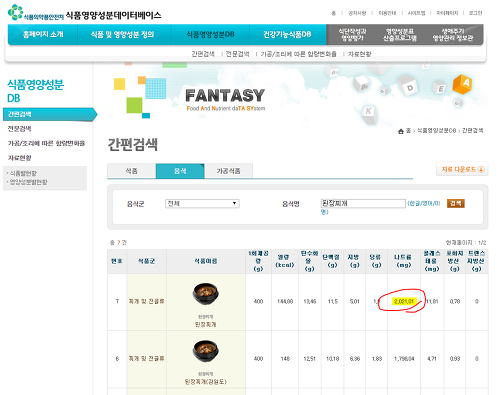Click 전문검색 in the submenu bar
This screenshot has width=500, height=395.
pyautogui.click(x=237, y=54)
